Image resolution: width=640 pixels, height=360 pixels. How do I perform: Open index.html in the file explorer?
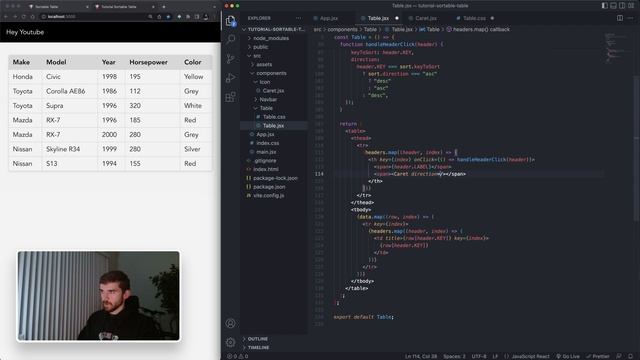[x=265, y=169]
